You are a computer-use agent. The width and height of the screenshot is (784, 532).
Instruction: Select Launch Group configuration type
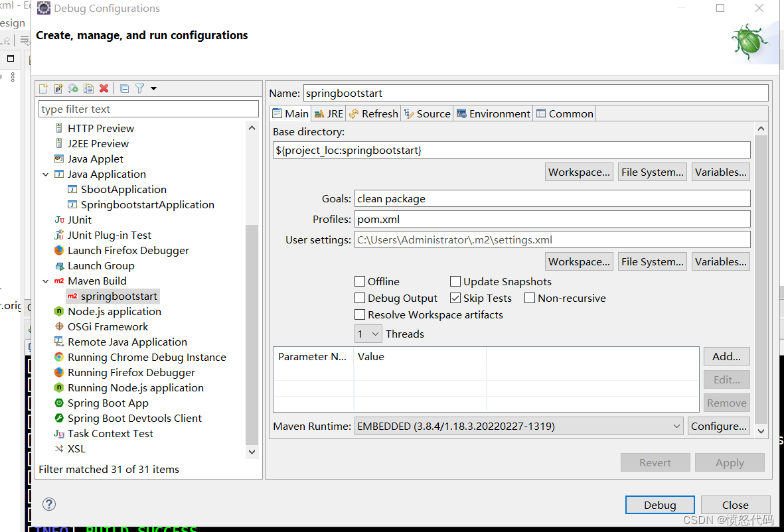pos(101,266)
